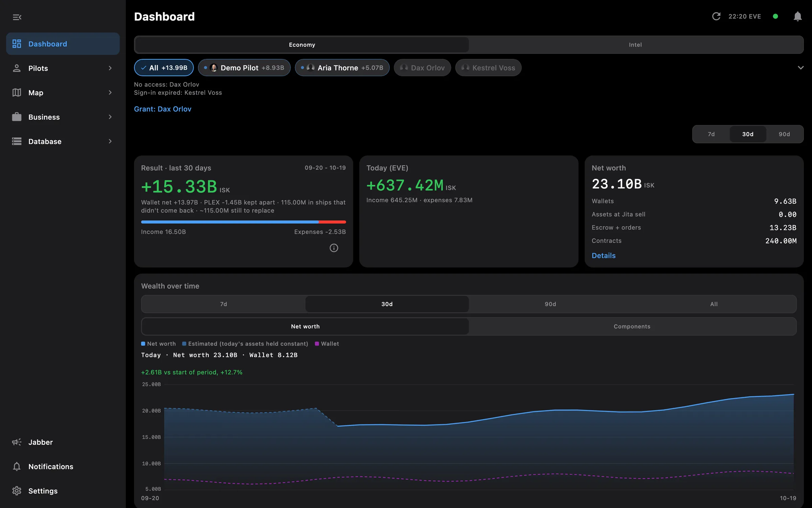Viewport: 812px width, 508px height.
Task: Click the Dashboard sidebar label
Action: tap(48, 44)
